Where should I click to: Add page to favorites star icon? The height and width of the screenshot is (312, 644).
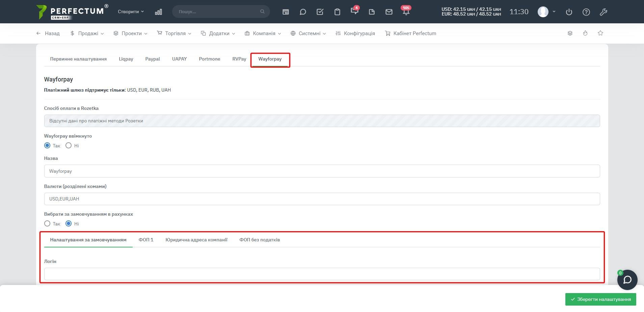coord(600,33)
